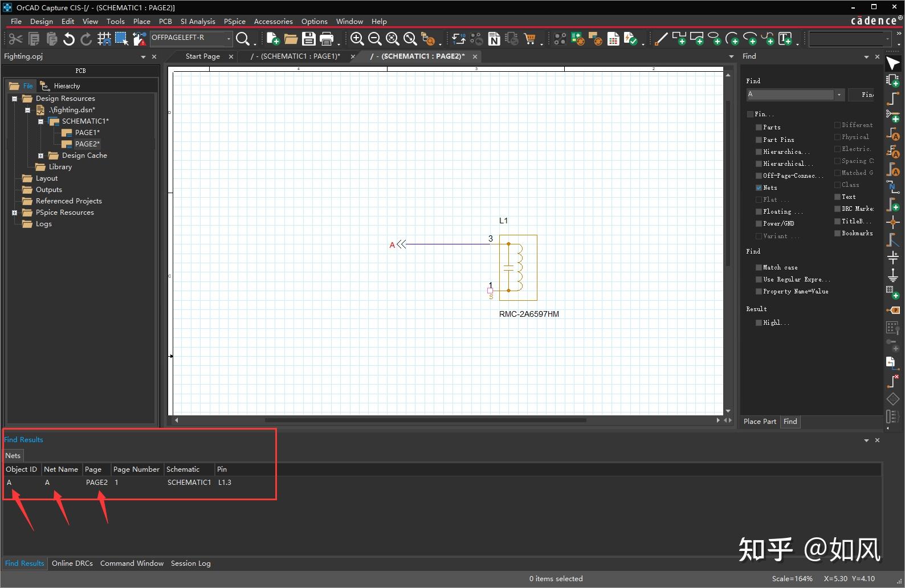Viewport: 905px width, 588px height.
Task: Collapse the SCHEMATIC1 tree node
Action: 40,121
